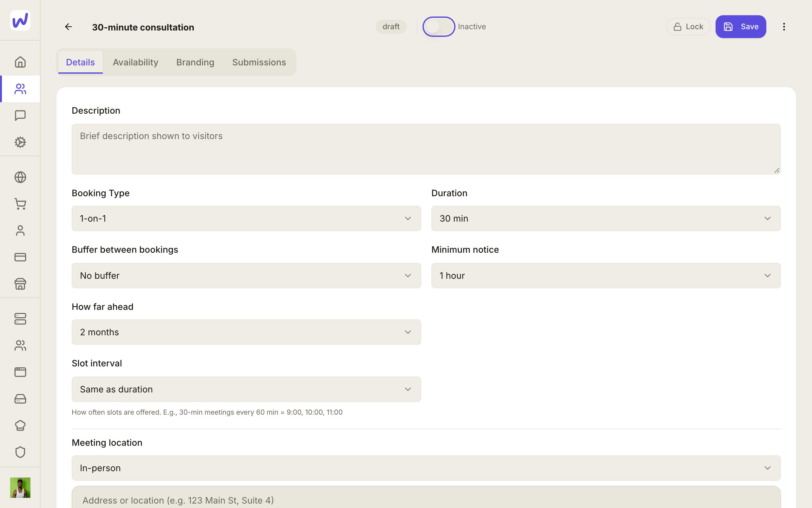812x508 pixels.
Task: Open the chef hat icon in sidebar
Action: click(20, 425)
